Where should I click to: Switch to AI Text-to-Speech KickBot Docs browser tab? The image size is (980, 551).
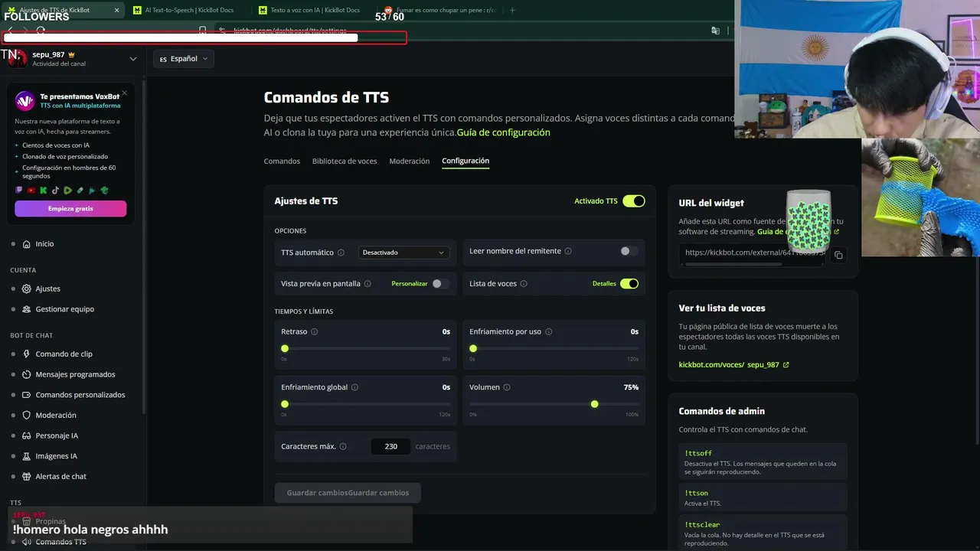point(189,10)
